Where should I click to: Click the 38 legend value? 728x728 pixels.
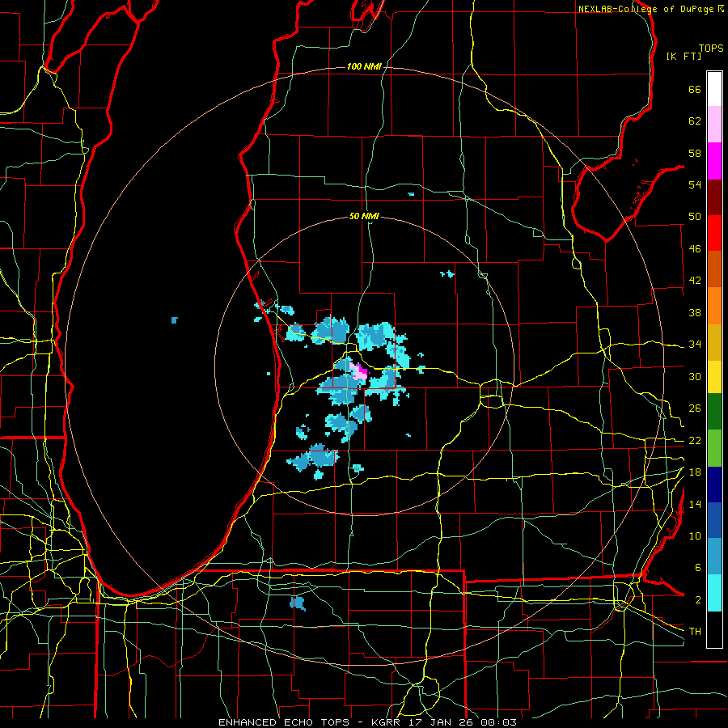pyautogui.click(x=695, y=312)
